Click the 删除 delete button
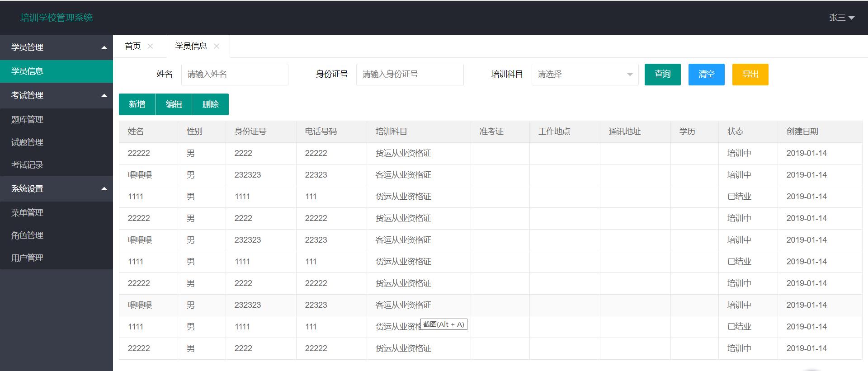The height and width of the screenshot is (371, 868). (210, 104)
